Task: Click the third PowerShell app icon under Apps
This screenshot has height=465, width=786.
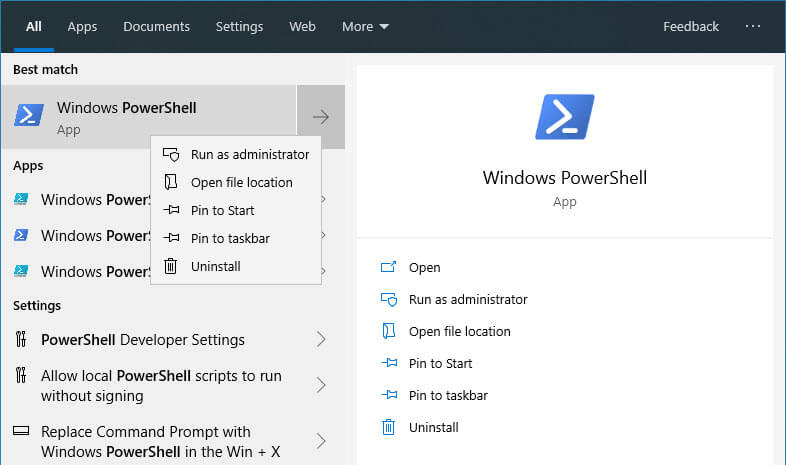Action: pyautogui.click(x=21, y=271)
